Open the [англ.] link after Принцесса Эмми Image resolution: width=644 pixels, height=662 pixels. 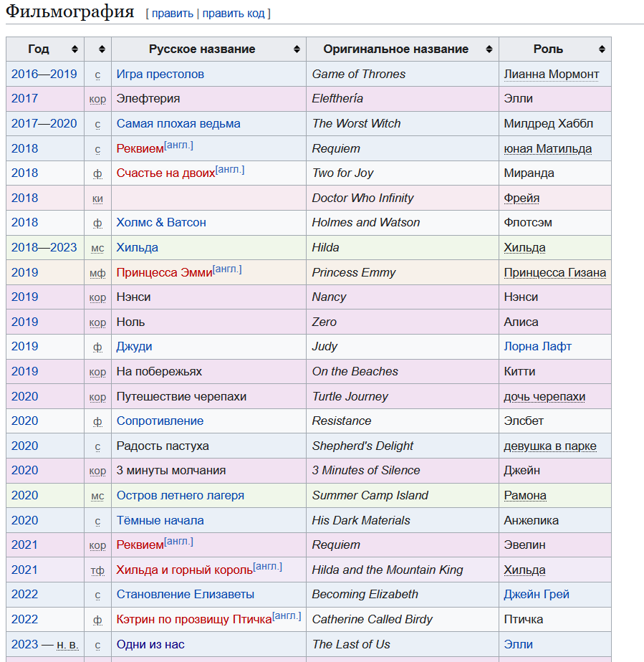coord(227,269)
